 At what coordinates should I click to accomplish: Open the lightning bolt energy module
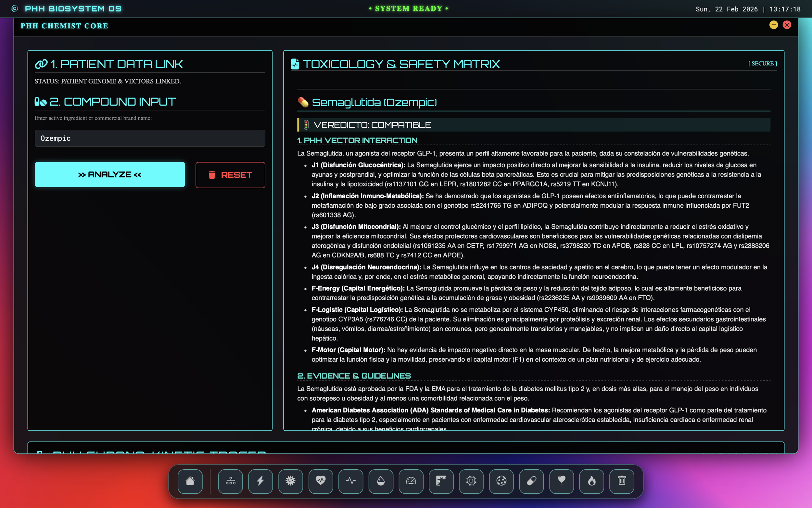(x=260, y=481)
